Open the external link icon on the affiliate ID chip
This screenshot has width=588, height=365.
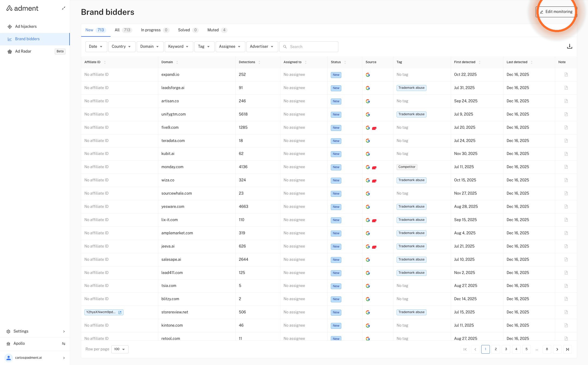120,312
